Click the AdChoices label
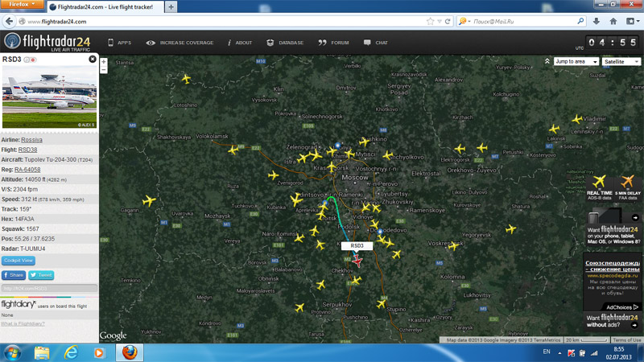 (x=621, y=307)
